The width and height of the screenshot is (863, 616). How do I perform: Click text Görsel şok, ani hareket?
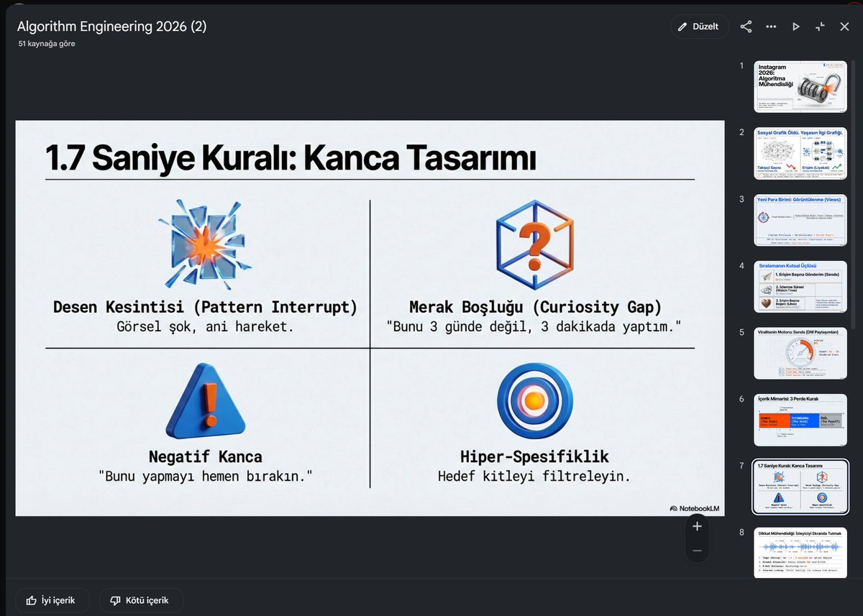tap(206, 326)
